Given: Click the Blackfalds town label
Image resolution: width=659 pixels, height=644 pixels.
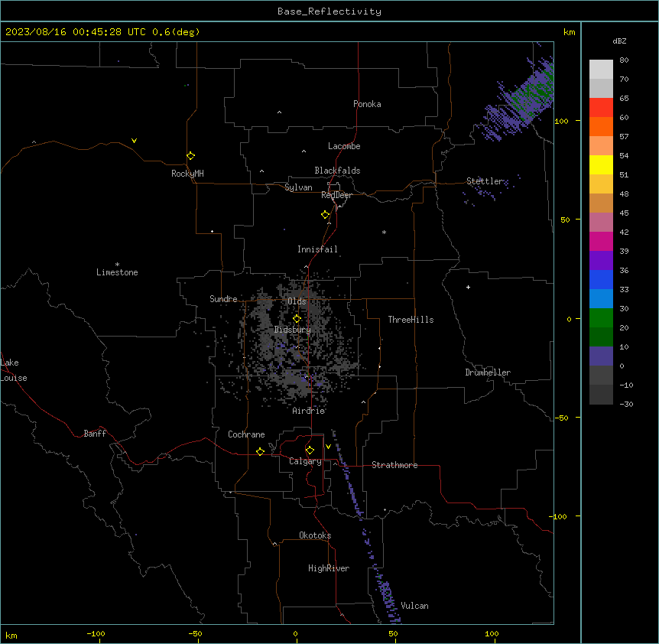Looking at the screenshot, I should coord(337,171).
